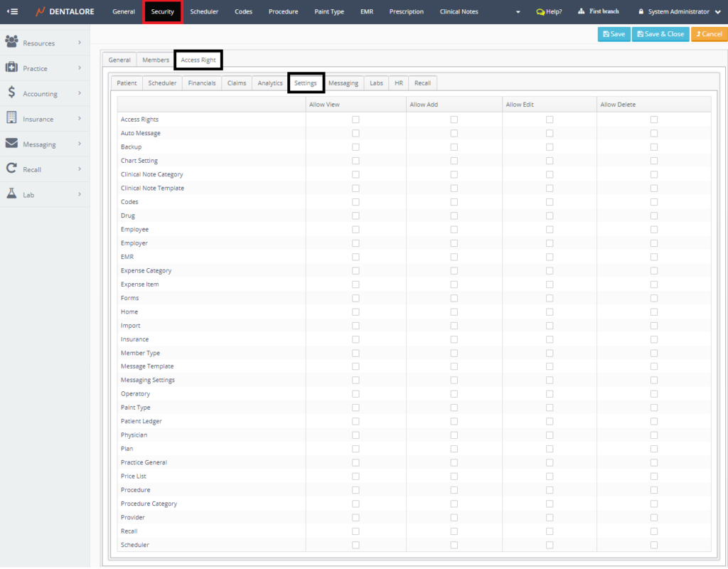Click the Accounting dollar sign icon
The height and width of the screenshot is (569, 728).
tap(11, 93)
